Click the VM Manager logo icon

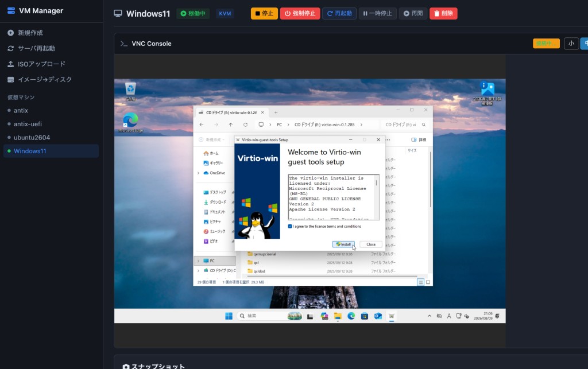(x=11, y=10)
